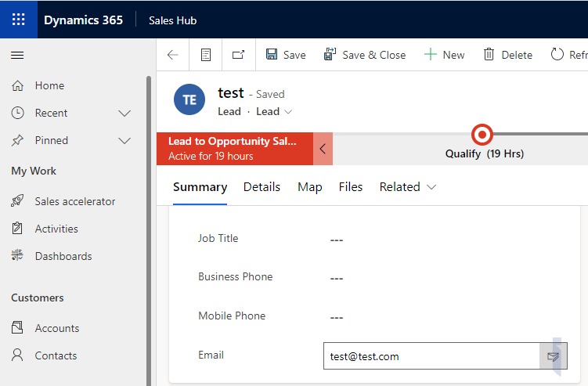Click the record name test
The width and height of the screenshot is (588, 386).
click(x=231, y=92)
